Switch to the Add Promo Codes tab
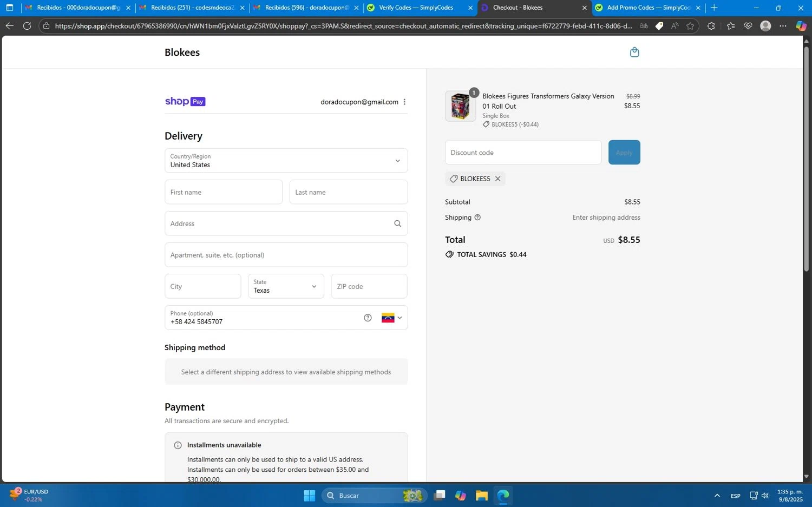Screen dimensions: 812x507 click(x=647, y=8)
